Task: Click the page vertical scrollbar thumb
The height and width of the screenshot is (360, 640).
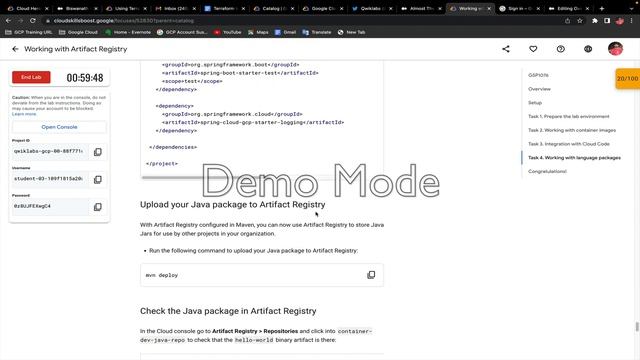Action: coord(637,327)
